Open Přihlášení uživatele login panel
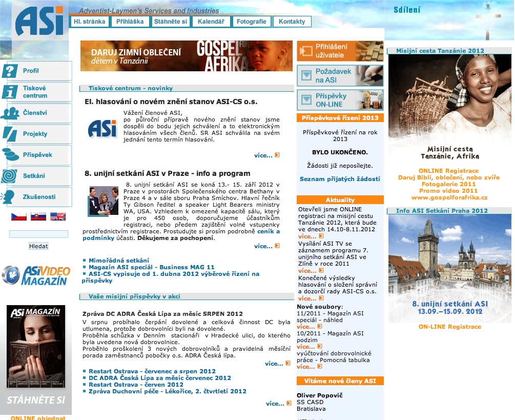This screenshot has height=420, width=515. [x=340, y=51]
